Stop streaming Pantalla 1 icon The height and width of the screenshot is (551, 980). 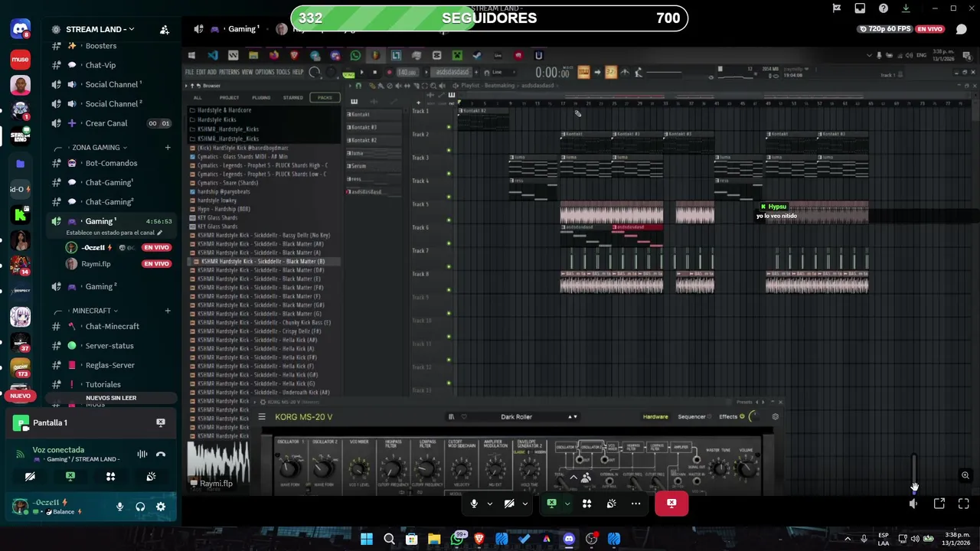[x=161, y=422]
